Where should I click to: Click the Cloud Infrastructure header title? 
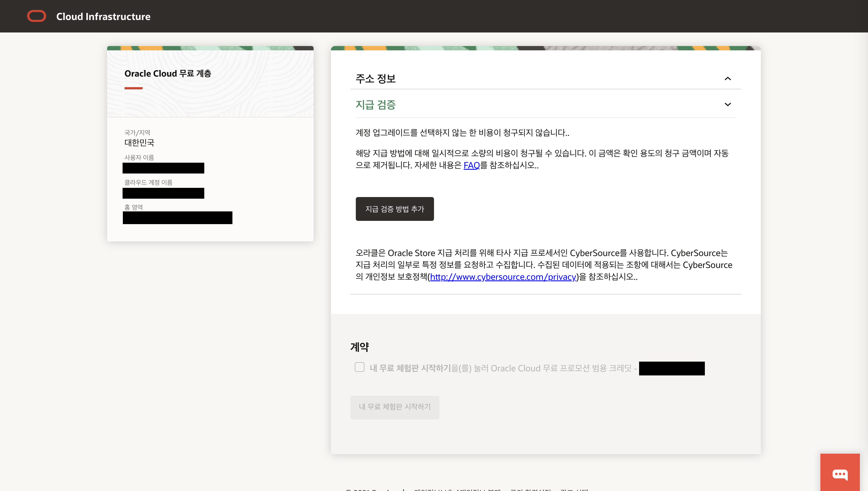click(103, 17)
